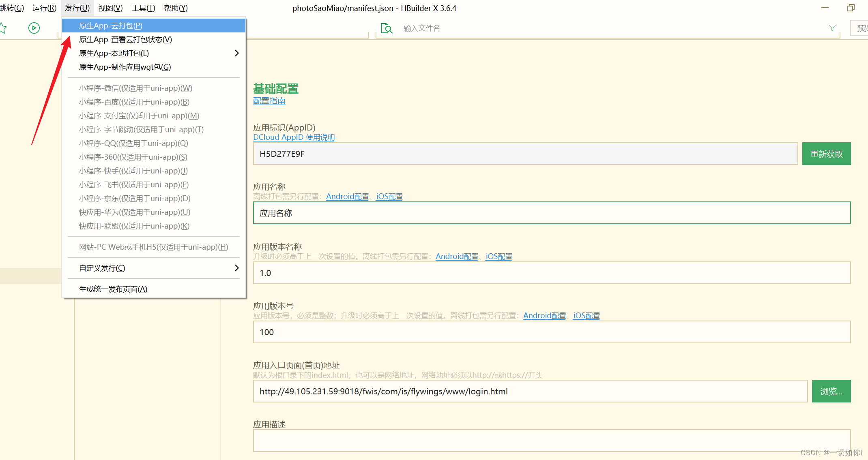Select 原生App-云打包(P) menu entry
Viewport: 868px width, 460px height.
[x=154, y=26]
